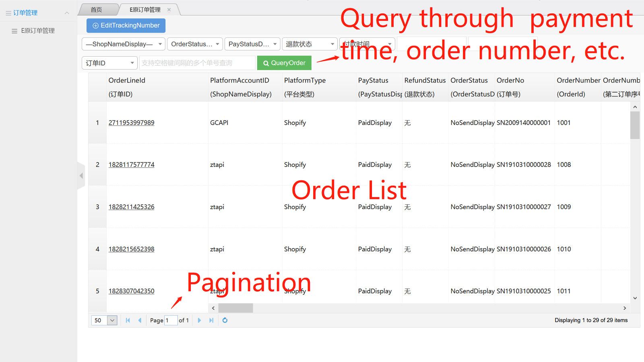Open order link 1828215652398
The image size is (644, 362).
[131, 249]
